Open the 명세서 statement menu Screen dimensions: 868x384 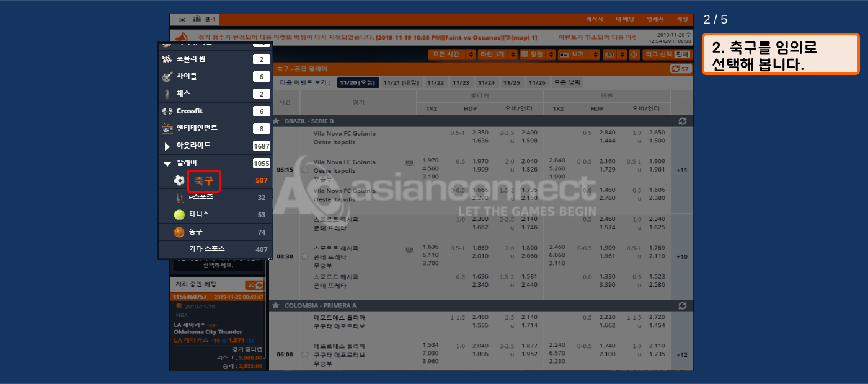(655, 19)
